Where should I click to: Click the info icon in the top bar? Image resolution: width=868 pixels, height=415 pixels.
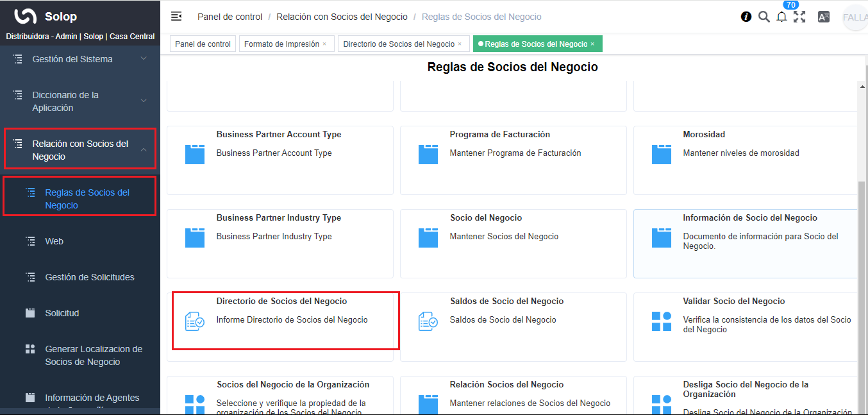(x=746, y=16)
